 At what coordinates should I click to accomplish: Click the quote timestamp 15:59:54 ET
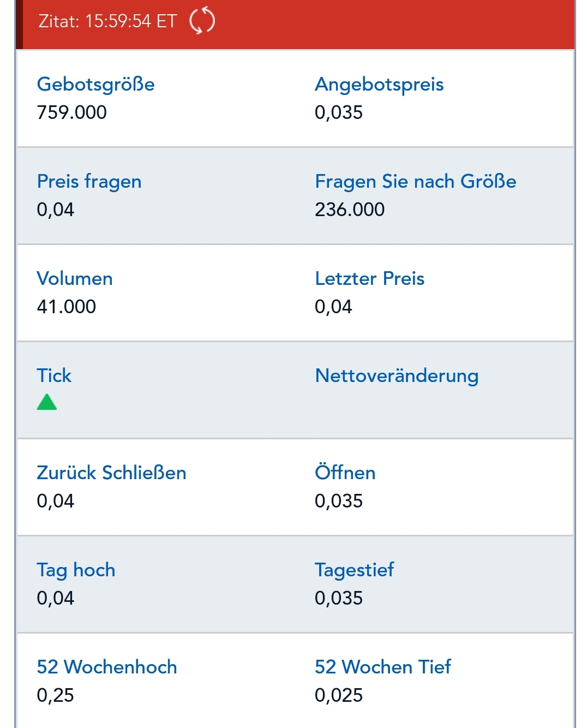(x=107, y=21)
